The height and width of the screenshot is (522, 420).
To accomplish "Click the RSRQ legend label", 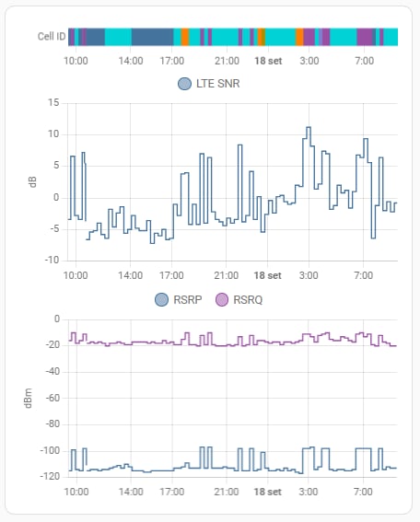I will tap(248, 299).
